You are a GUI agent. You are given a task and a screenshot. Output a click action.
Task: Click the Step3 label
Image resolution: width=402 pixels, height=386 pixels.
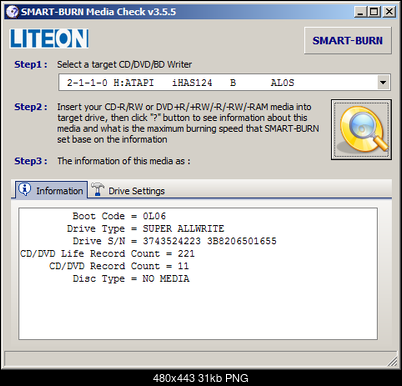(x=31, y=161)
